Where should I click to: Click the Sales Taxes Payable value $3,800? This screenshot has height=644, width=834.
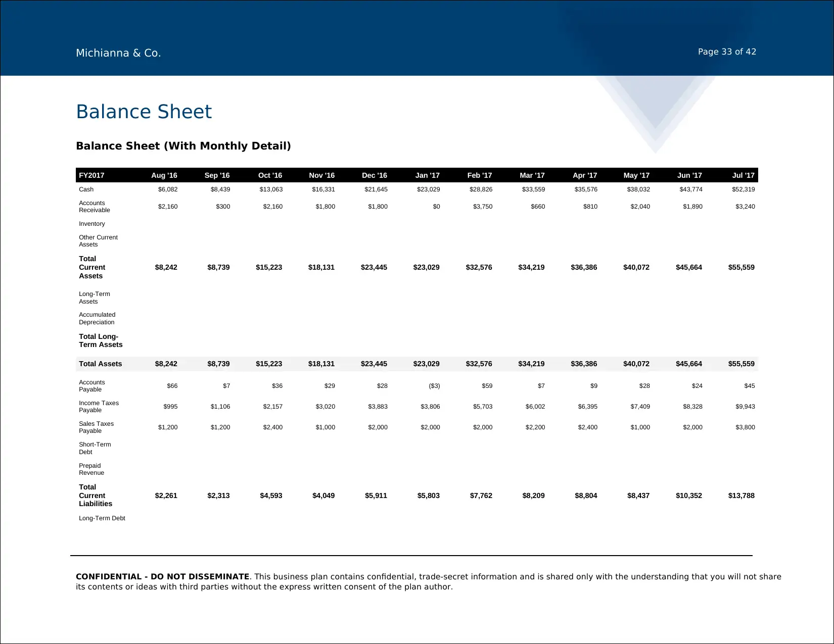pyautogui.click(x=745, y=427)
